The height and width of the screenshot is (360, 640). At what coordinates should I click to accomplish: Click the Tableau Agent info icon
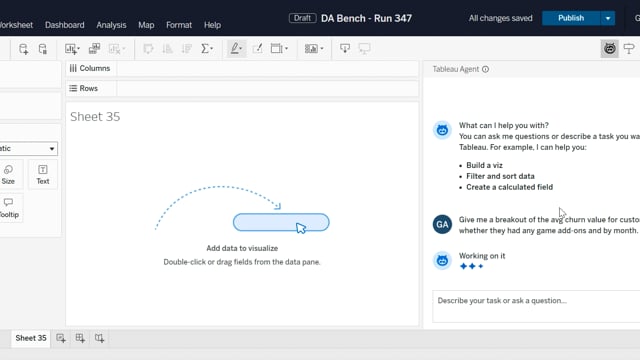pos(485,69)
